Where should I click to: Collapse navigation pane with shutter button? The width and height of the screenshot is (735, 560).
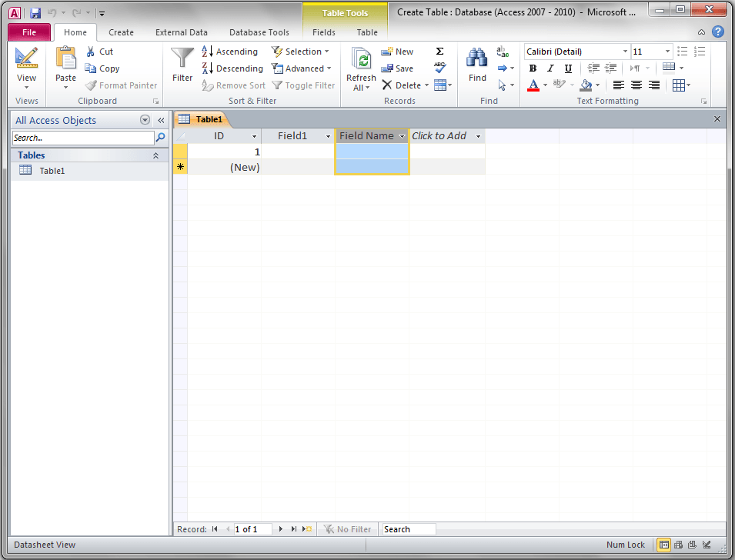(x=161, y=120)
